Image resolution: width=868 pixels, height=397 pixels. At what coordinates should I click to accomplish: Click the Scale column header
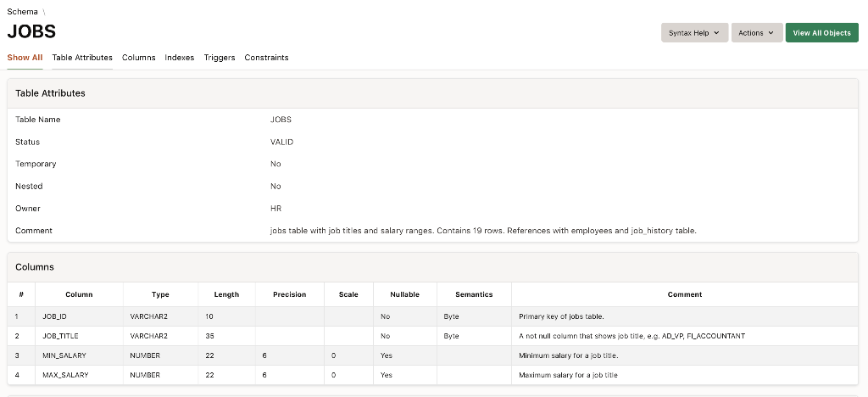[x=348, y=294]
